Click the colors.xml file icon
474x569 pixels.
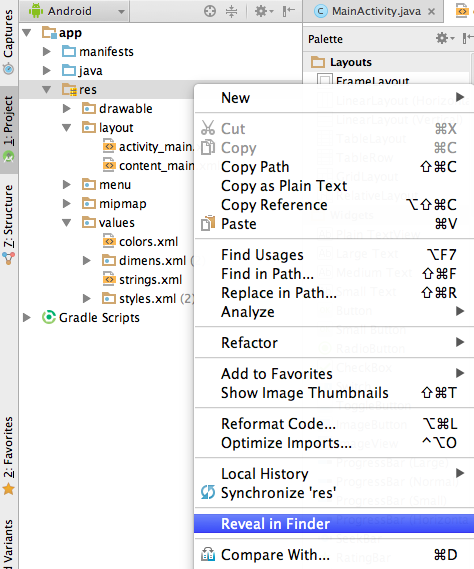[x=109, y=241]
